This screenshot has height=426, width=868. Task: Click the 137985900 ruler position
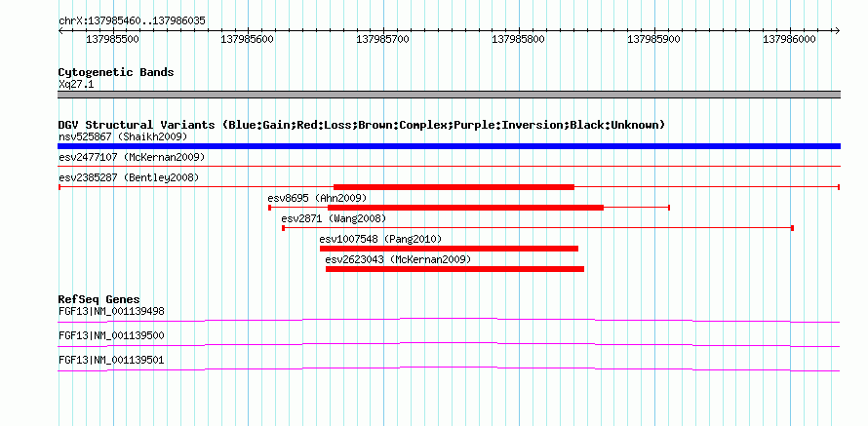[x=654, y=39]
